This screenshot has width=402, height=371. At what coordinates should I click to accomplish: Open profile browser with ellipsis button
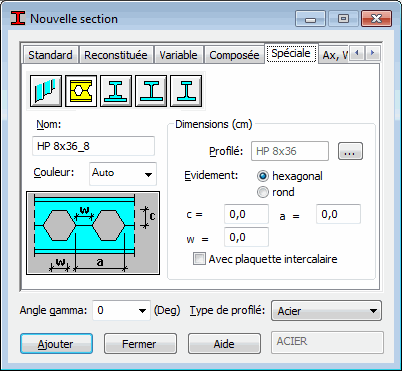pos(350,151)
